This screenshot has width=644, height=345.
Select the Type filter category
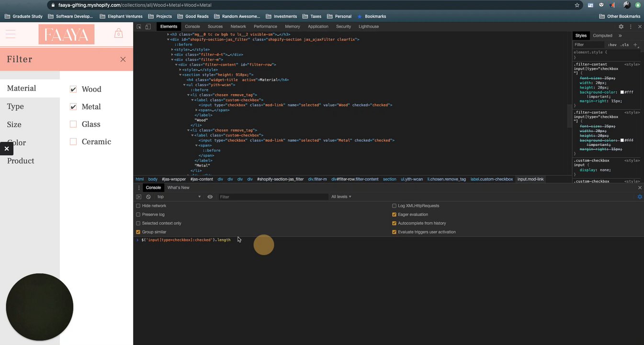click(x=15, y=106)
